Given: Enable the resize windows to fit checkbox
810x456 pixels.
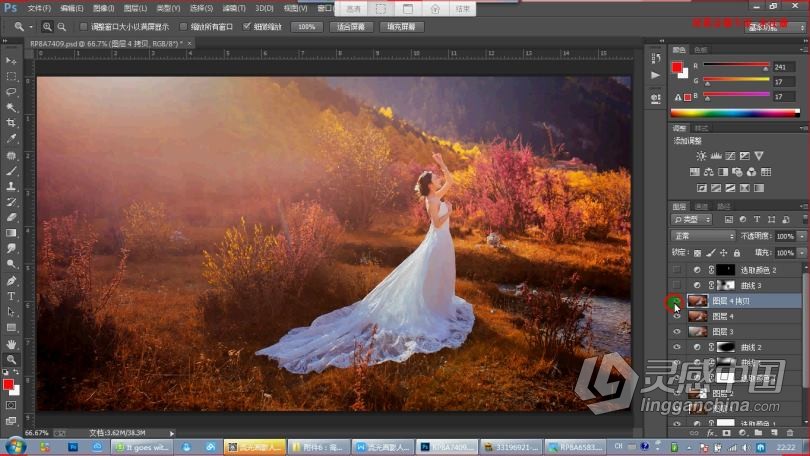Looking at the screenshot, I should 83,26.
